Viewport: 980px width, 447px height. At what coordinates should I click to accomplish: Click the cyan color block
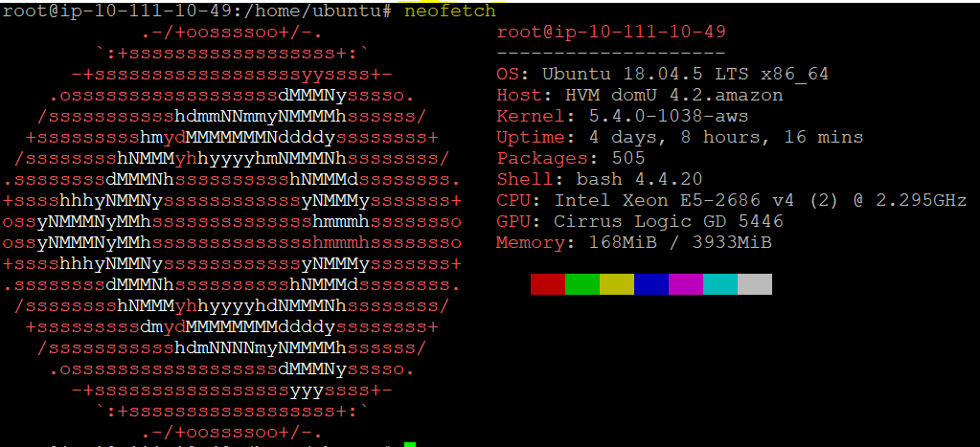720,284
